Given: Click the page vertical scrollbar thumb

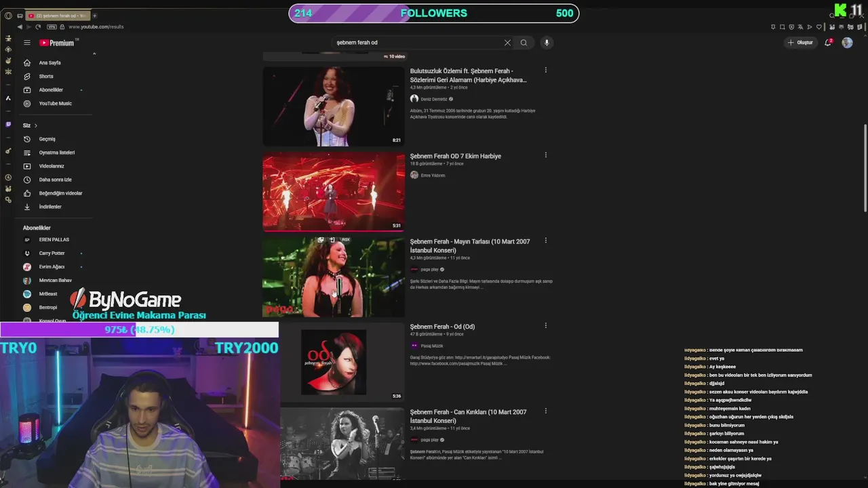Looking at the screenshot, I should (865, 167).
